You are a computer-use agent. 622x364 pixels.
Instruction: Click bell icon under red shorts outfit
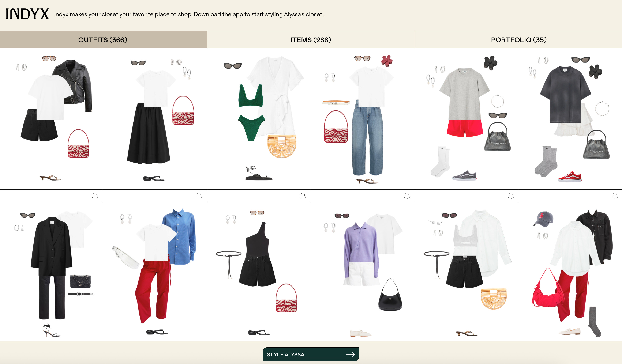point(511,196)
